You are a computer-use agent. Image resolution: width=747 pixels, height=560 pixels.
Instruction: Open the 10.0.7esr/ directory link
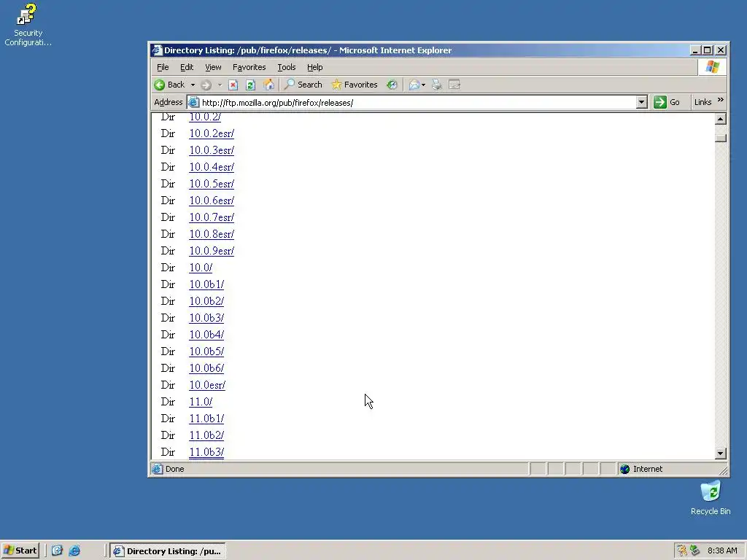(x=212, y=217)
